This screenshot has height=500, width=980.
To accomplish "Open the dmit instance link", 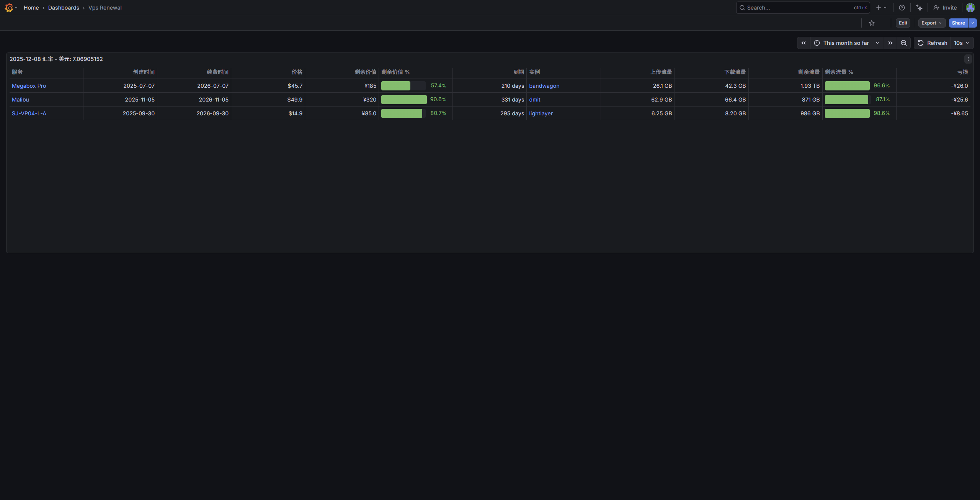I will coord(534,100).
